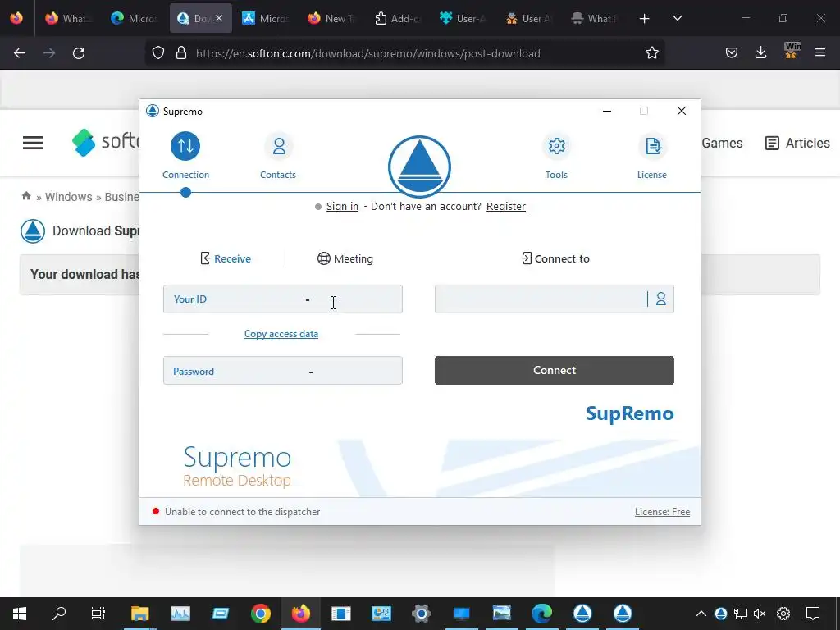Screen dimensions: 840x630
Task: Switch to the Meeting tab
Action: (345, 258)
